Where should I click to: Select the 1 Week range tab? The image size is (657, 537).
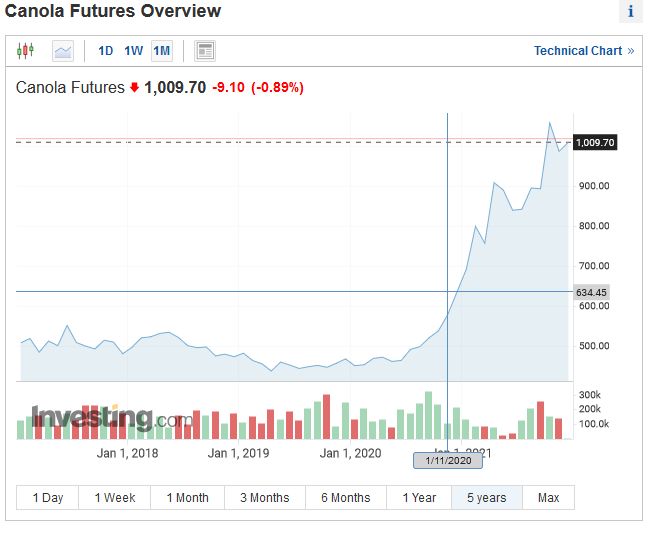click(115, 498)
